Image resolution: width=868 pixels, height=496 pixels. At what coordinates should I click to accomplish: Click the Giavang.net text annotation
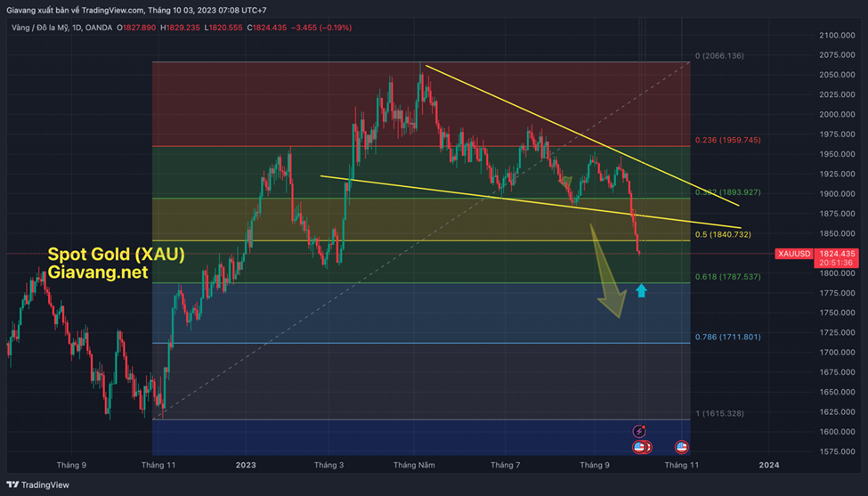[98, 273]
